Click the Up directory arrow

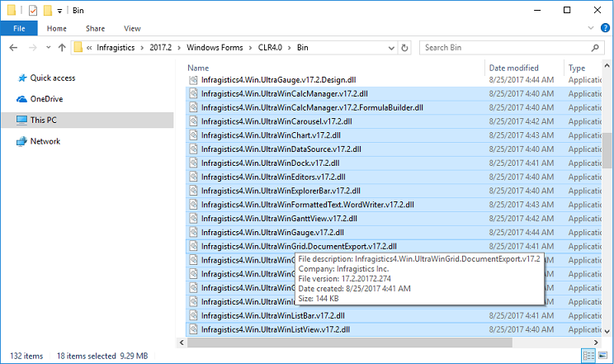coord(62,48)
